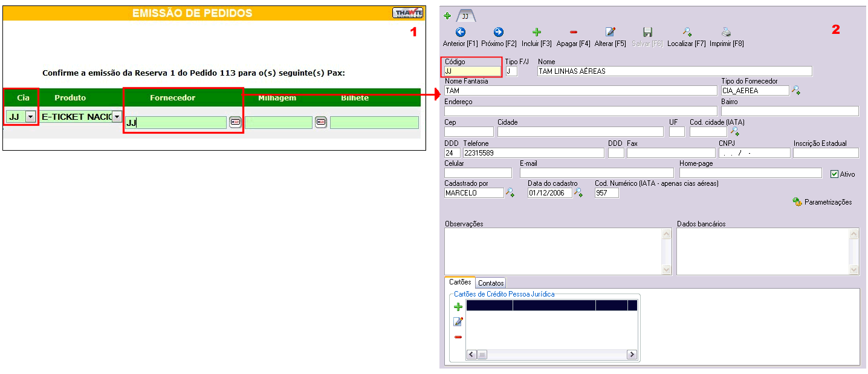Open lookup beside Tipo do Fornecedor
Viewport: 868px width, 374px height.
[796, 90]
